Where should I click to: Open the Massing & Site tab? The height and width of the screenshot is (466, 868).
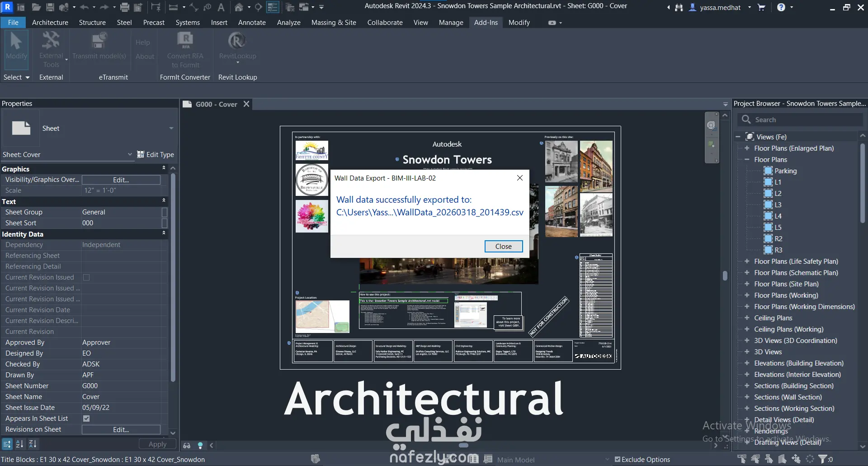pos(334,23)
